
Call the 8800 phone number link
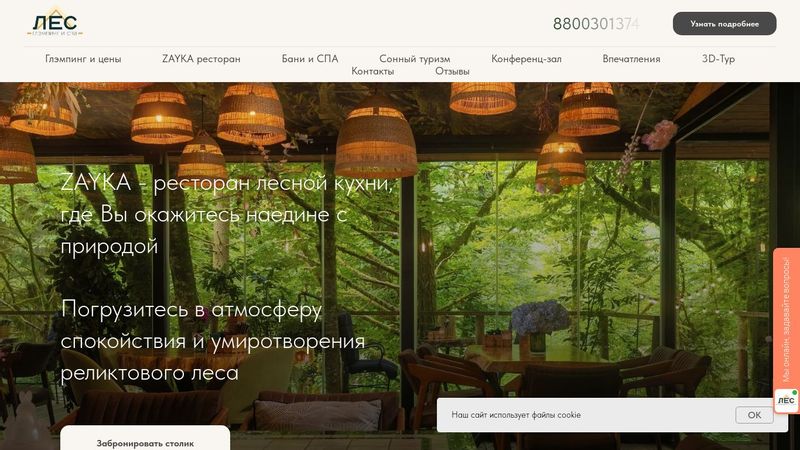tap(596, 23)
